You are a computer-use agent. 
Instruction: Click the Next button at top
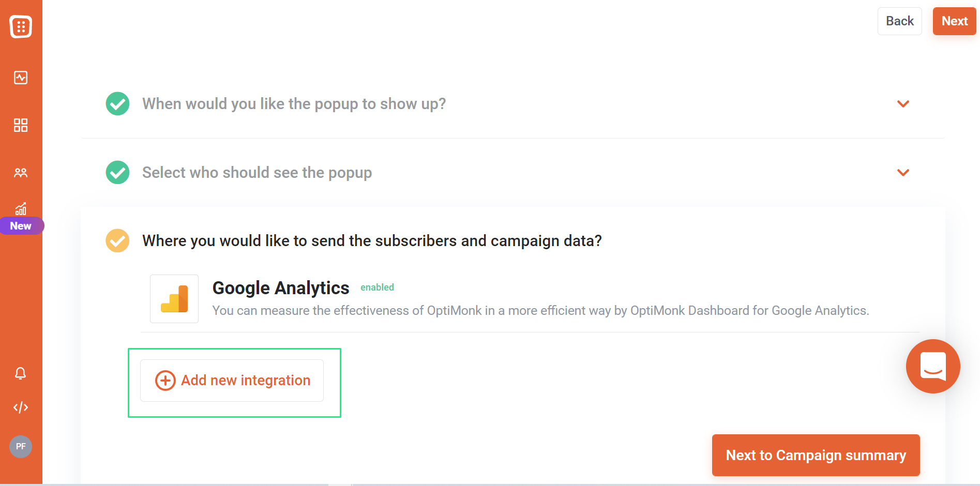pos(955,21)
